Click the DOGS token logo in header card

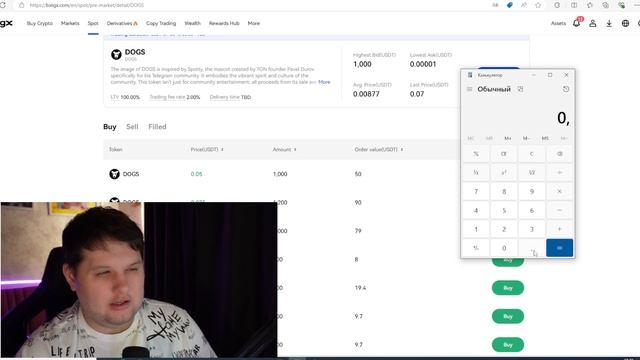(116, 54)
